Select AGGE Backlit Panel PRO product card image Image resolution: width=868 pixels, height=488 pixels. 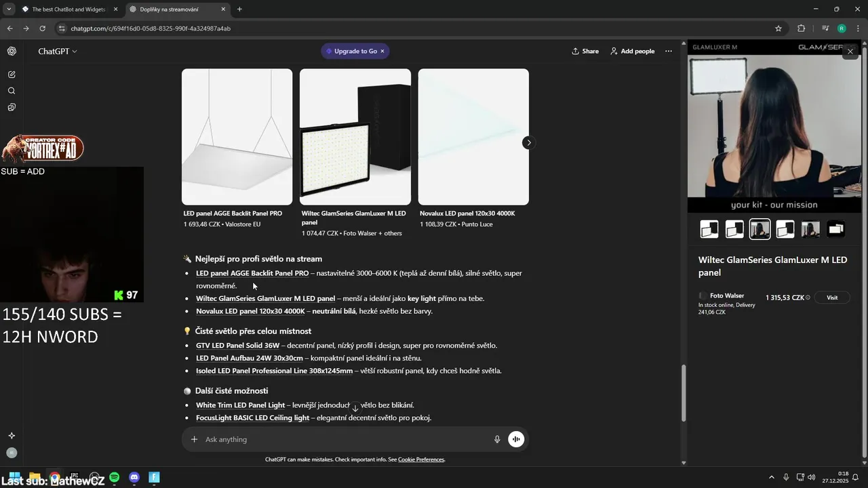click(237, 137)
